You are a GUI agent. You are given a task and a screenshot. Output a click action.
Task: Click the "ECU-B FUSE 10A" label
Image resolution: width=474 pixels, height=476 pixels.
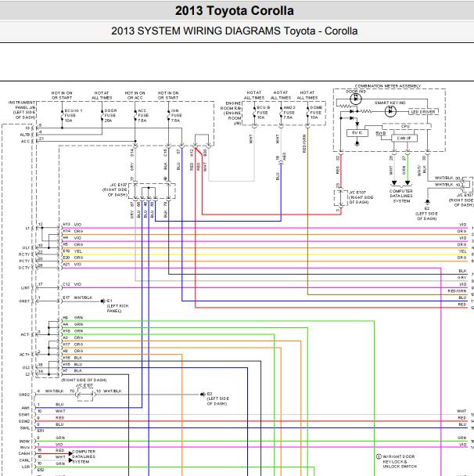pyautogui.click(x=264, y=113)
